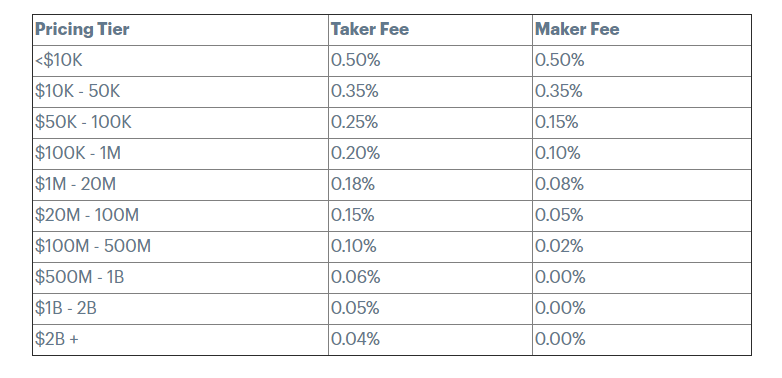Select the $100K - 1M tier cell
Viewport: 782px width, 378px height.
pyautogui.click(x=181, y=154)
